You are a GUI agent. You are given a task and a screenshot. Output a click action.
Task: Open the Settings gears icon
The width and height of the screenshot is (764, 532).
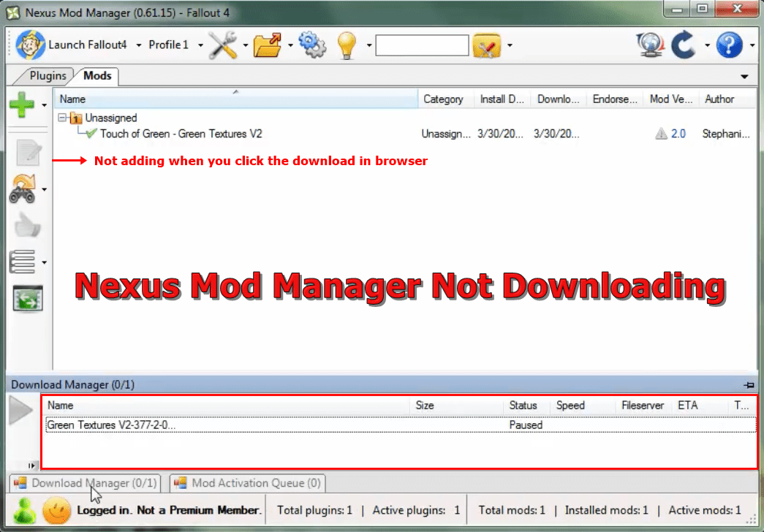coord(312,44)
